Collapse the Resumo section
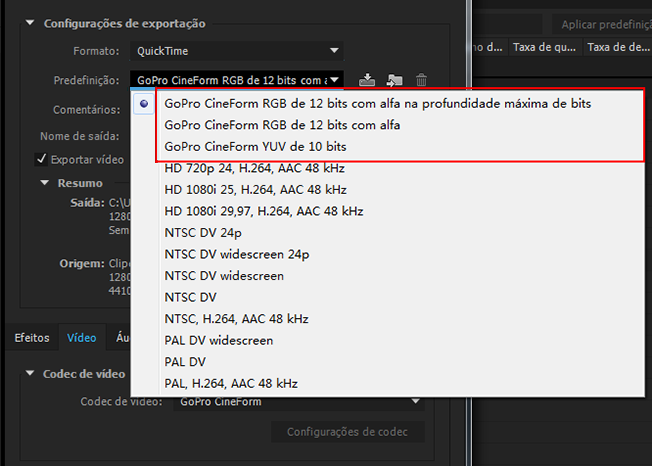652x466 pixels. (x=44, y=182)
